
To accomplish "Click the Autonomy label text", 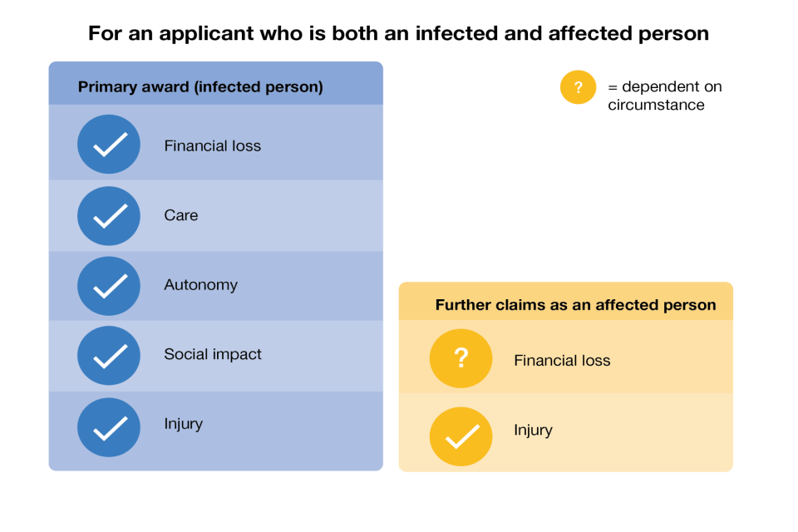I will (x=200, y=285).
